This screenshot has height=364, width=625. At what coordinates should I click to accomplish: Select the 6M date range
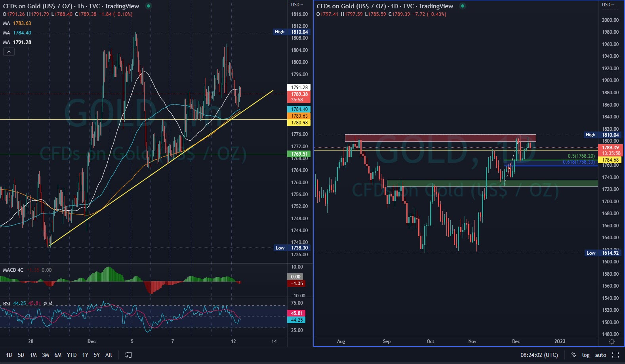58,355
